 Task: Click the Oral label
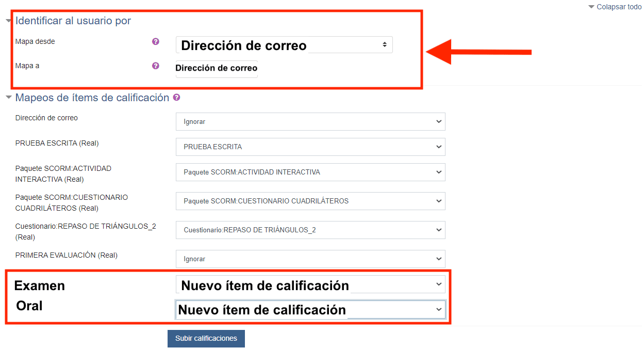pos(29,306)
